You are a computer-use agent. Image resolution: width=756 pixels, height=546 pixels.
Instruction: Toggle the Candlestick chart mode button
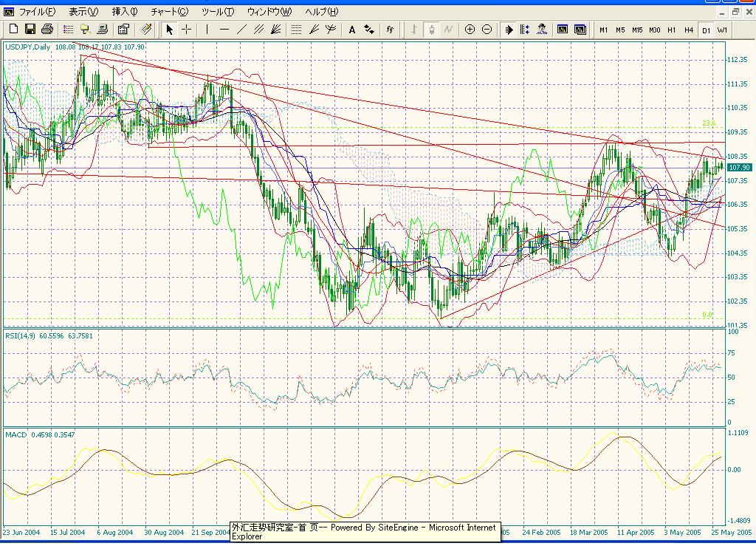(431, 29)
